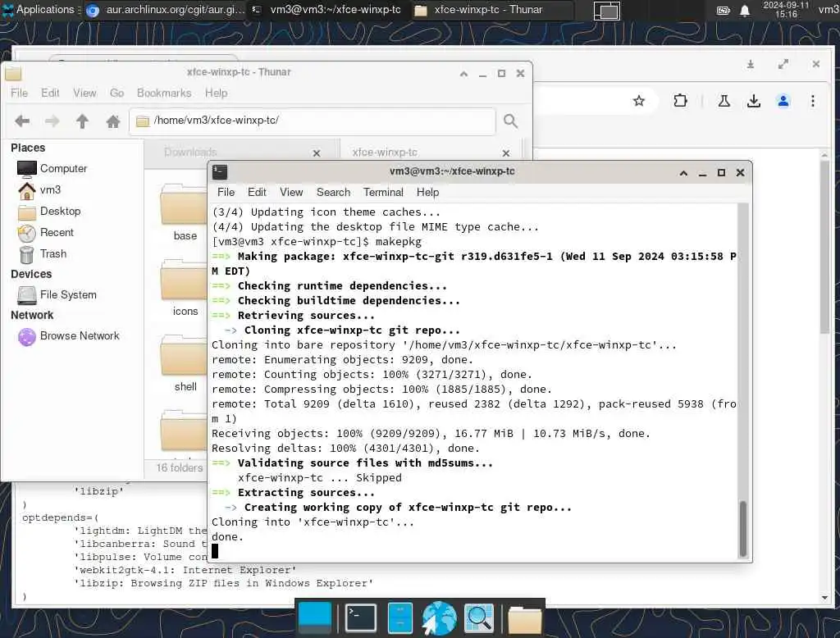840x638 pixels.
Task: Go back in Thunar navigation
Action: [22, 121]
